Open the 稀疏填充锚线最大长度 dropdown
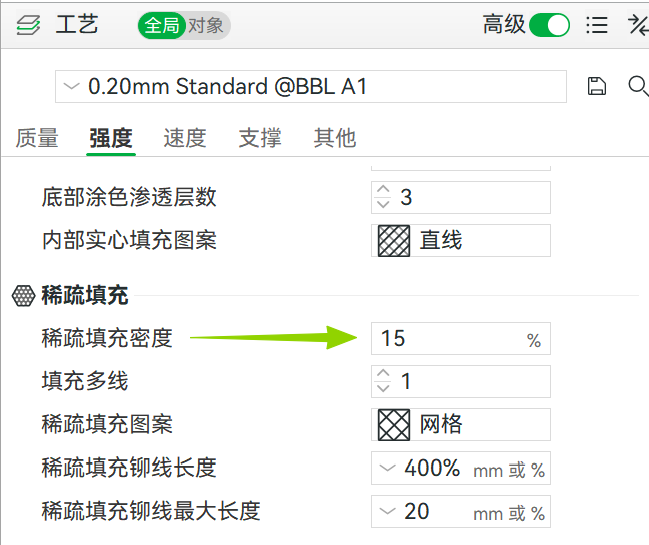This screenshot has width=649, height=545. (388, 512)
